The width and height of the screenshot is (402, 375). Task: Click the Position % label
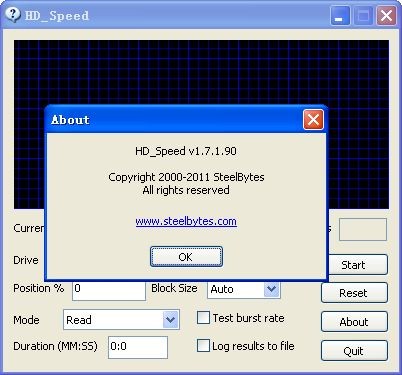click(39, 288)
